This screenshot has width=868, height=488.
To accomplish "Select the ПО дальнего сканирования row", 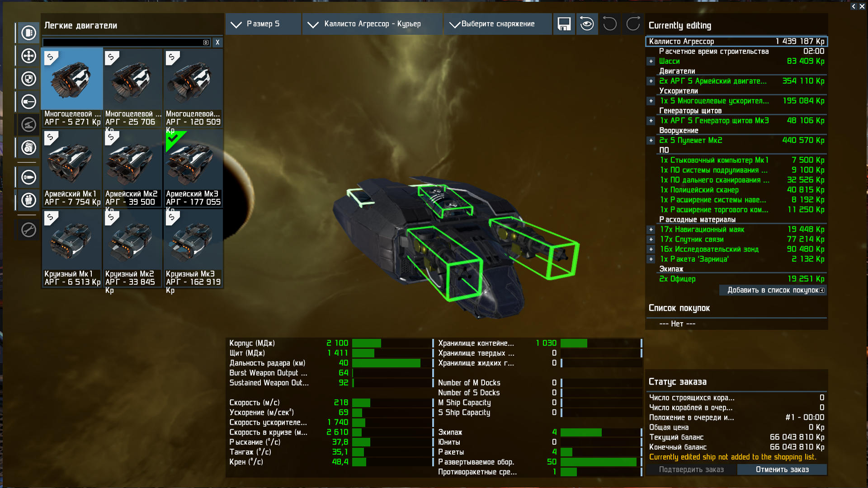I will pos(741,180).
